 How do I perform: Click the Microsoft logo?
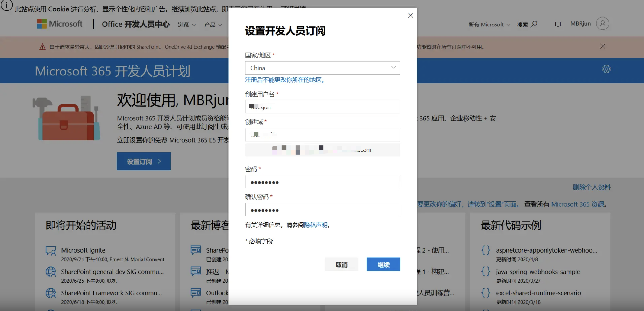(x=59, y=24)
